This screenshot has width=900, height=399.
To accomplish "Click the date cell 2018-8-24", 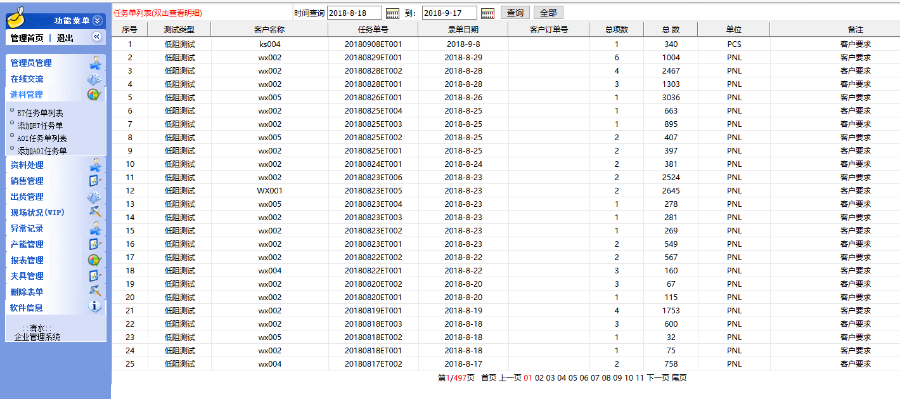I will click(x=463, y=164).
